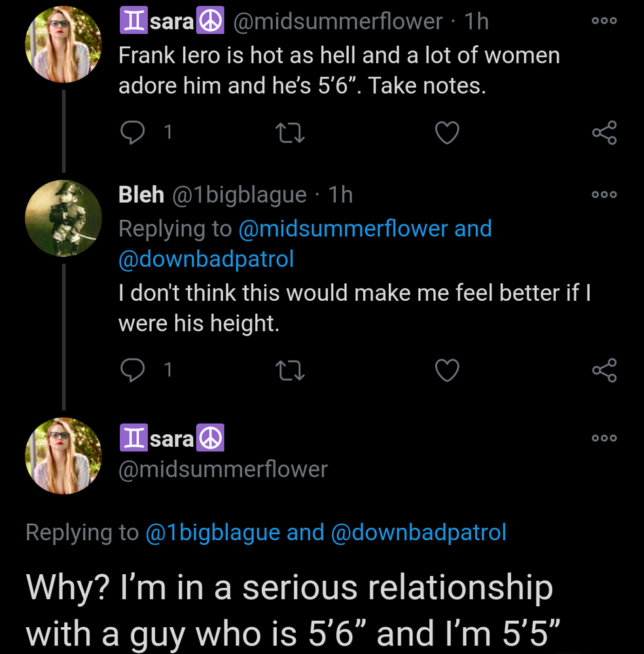
Task: Like sara's Frank Iero tweet
Action: 447,133
